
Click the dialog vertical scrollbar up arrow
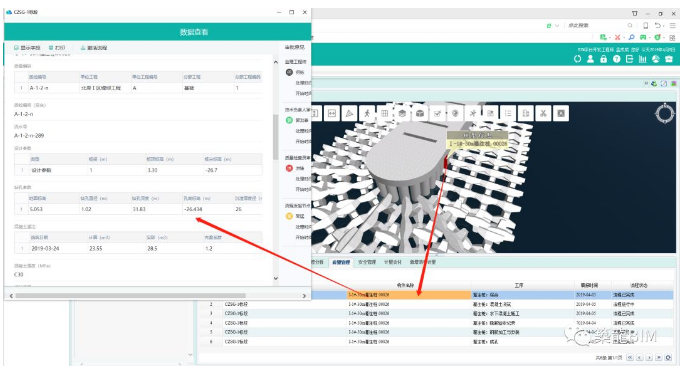click(276, 62)
